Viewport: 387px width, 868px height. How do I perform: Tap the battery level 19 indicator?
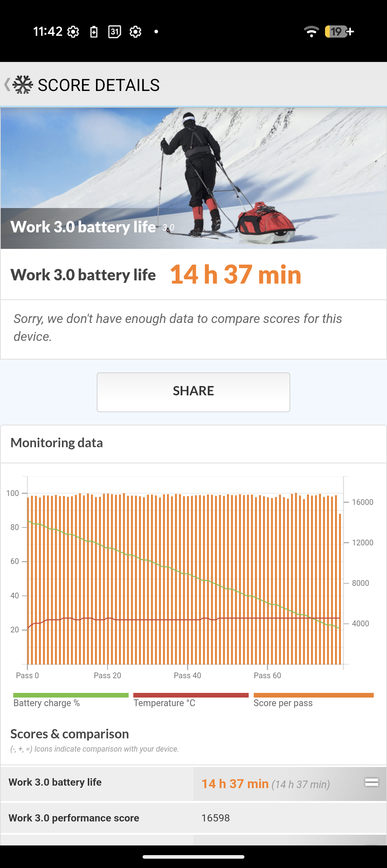coord(339,32)
